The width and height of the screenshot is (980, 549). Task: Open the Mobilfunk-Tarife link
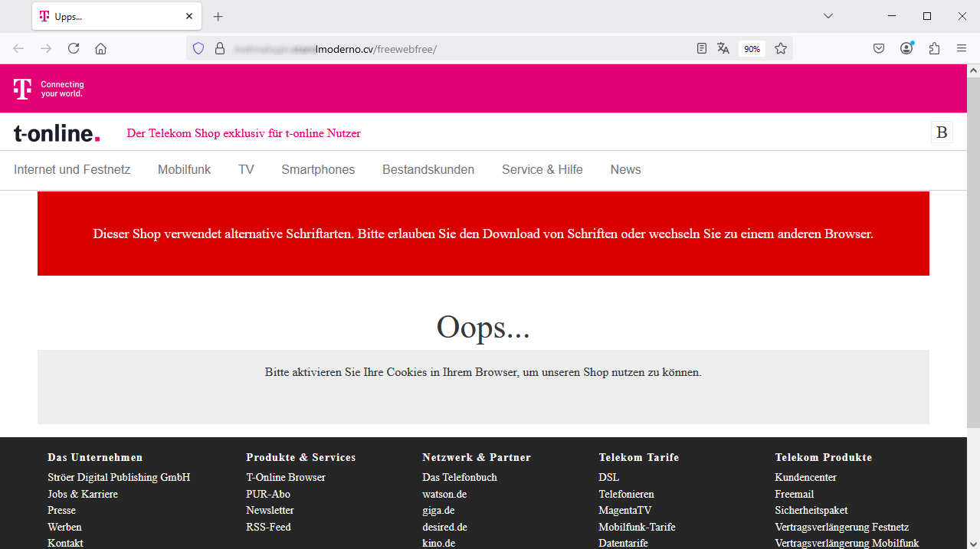(x=637, y=527)
